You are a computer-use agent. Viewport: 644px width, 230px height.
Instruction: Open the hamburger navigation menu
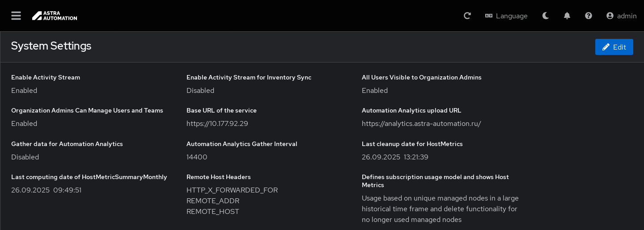pyautogui.click(x=16, y=16)
